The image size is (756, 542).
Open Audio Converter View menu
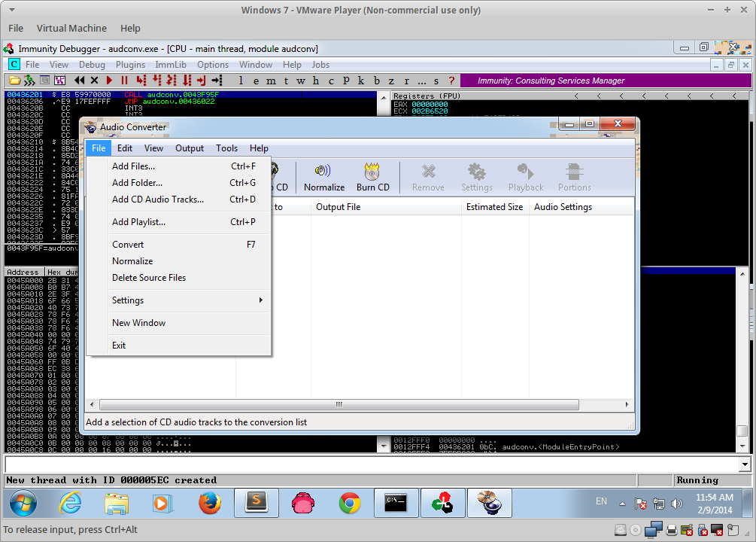tap(153, 148)
